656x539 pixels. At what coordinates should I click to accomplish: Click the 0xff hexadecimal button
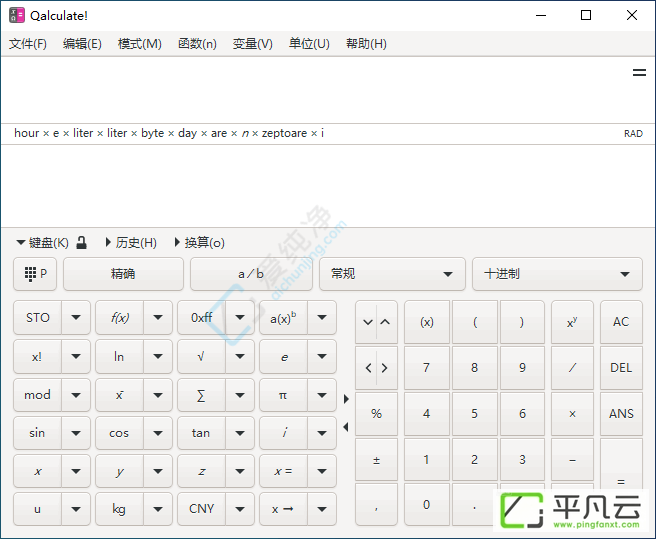point(202,318)
